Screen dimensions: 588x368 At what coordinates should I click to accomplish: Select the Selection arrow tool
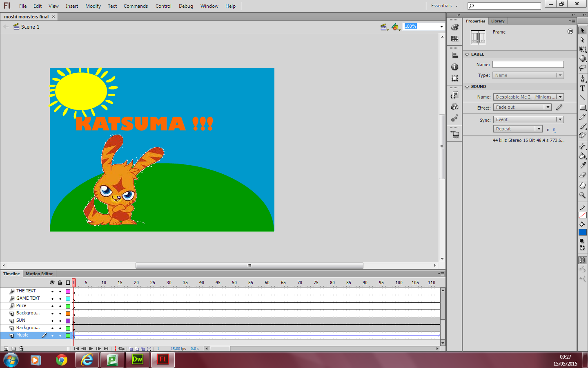[x=583, y=31]
